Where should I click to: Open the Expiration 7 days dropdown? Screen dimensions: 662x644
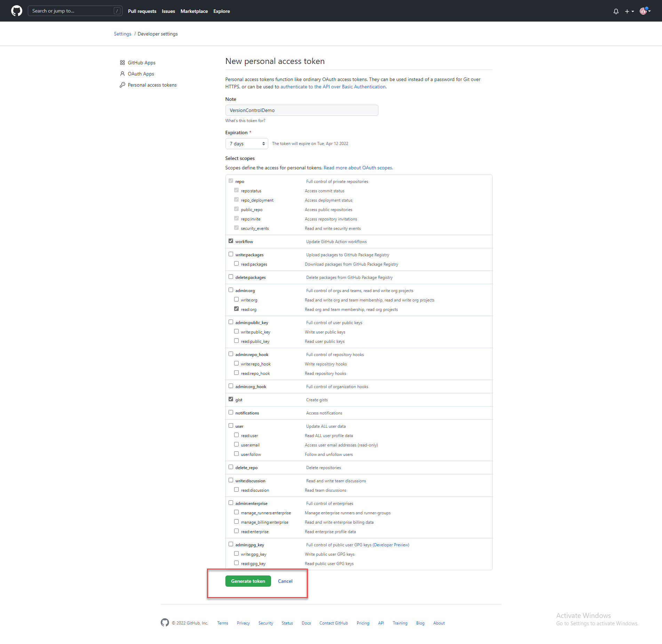pos(247,144)
